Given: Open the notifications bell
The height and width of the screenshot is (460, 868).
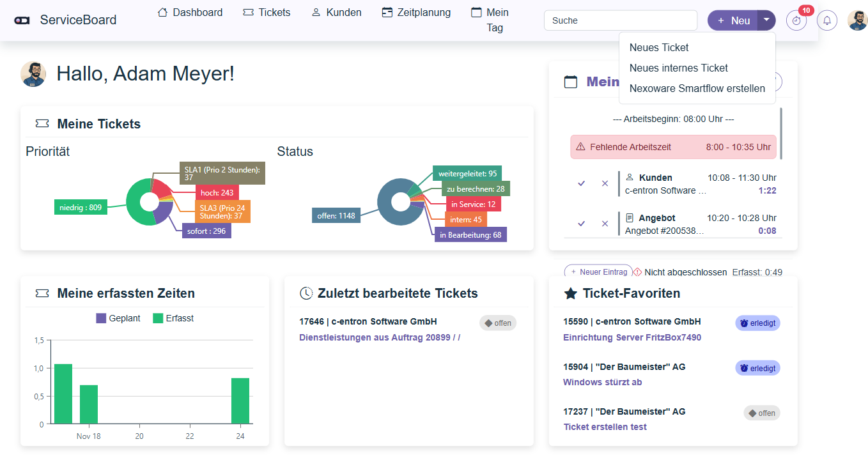Looking at the screenshot, I should pos(827,20).
